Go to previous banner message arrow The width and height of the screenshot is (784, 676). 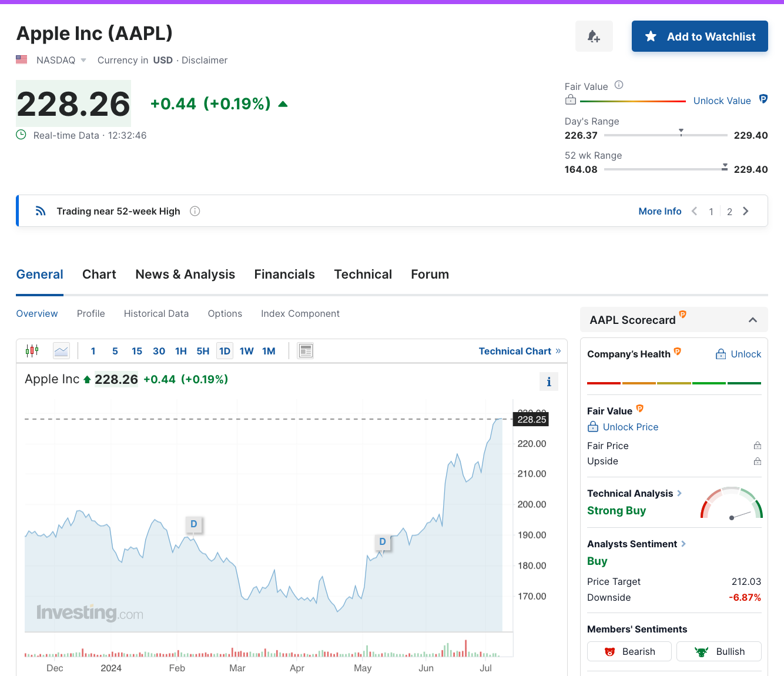(695, 211)
